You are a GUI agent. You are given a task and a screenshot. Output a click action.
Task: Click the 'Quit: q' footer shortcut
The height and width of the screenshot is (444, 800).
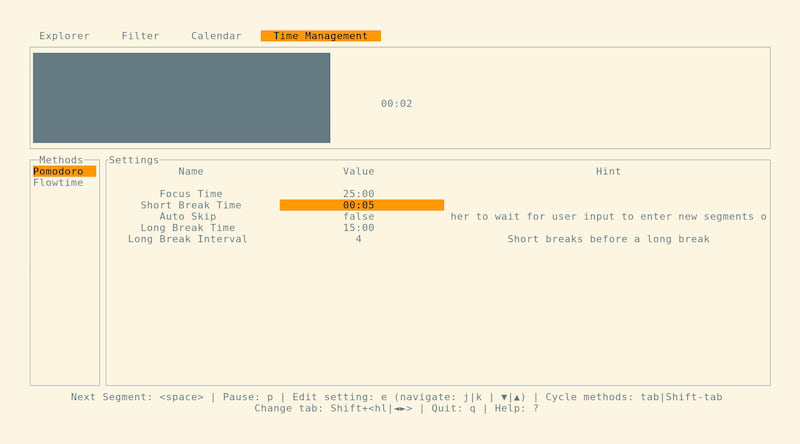(456, 408)
